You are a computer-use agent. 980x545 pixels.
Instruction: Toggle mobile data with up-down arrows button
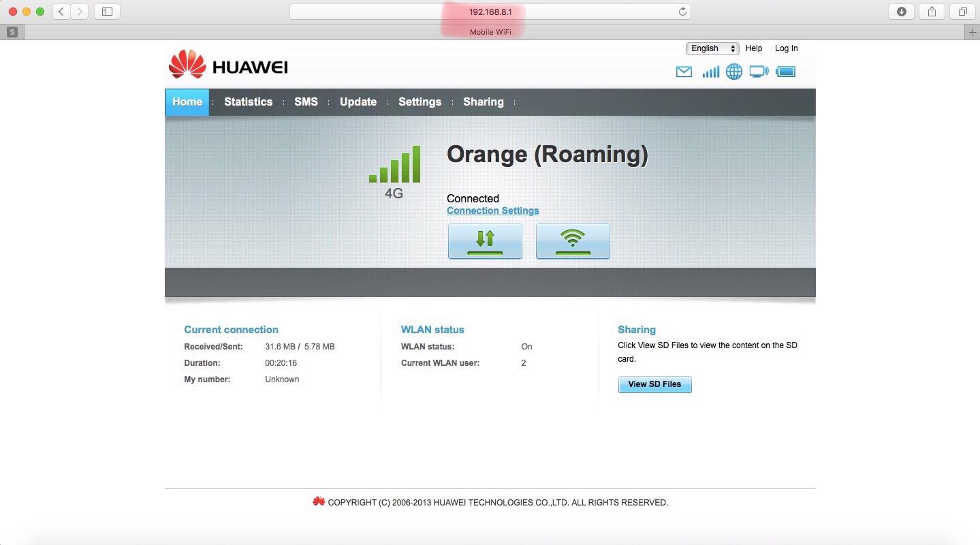485,241
